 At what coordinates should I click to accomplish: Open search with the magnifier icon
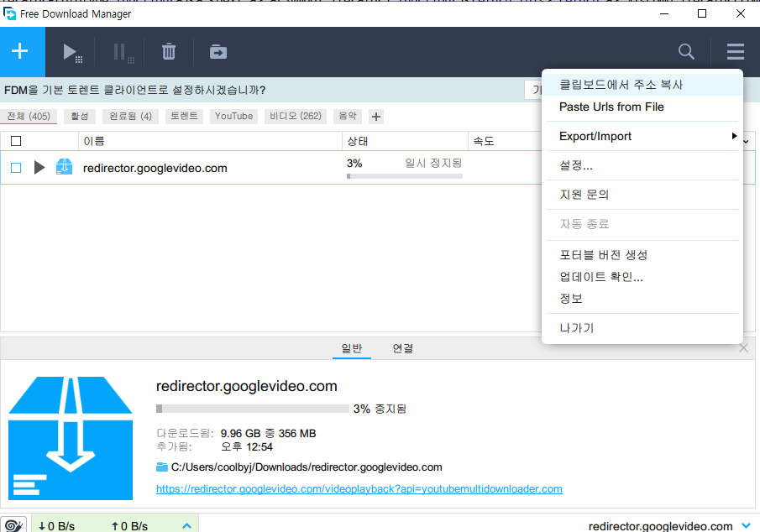tap(686, 51)
